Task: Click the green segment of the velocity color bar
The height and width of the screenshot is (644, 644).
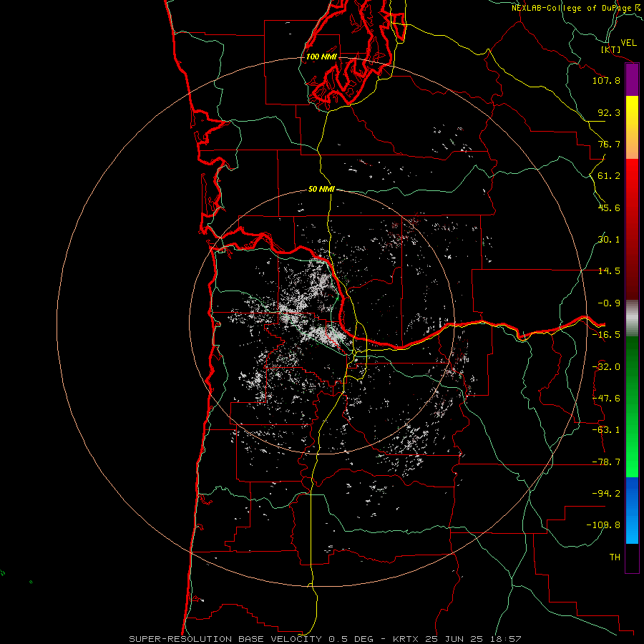Action: tap(632, 406)
